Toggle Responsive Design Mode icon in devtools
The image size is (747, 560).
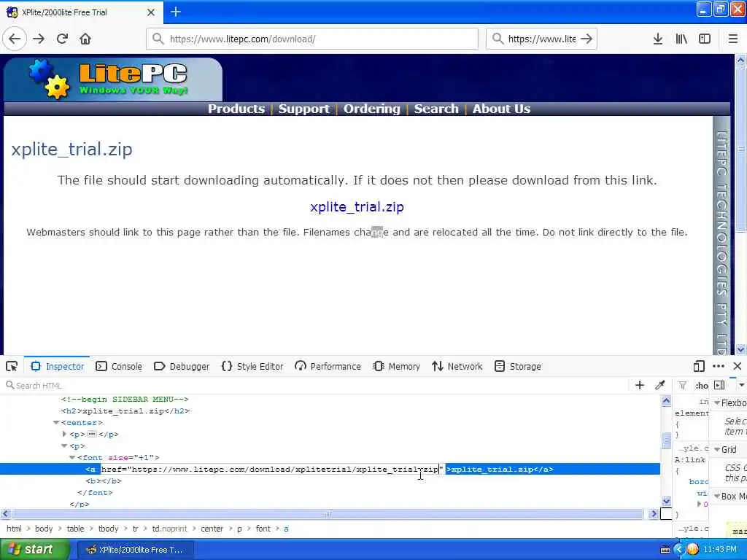[x=699, y=366]
